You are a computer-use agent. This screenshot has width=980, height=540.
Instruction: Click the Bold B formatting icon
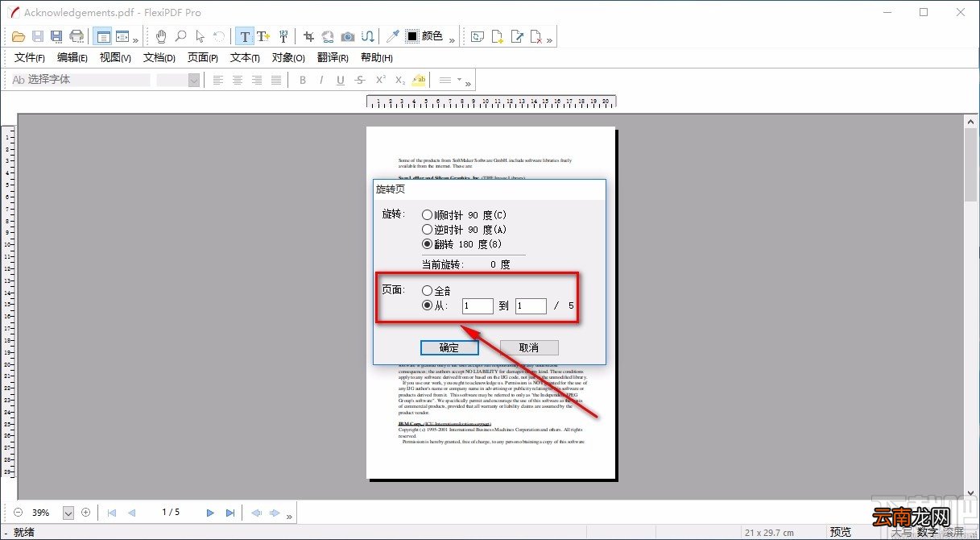[x=303, y=80]
